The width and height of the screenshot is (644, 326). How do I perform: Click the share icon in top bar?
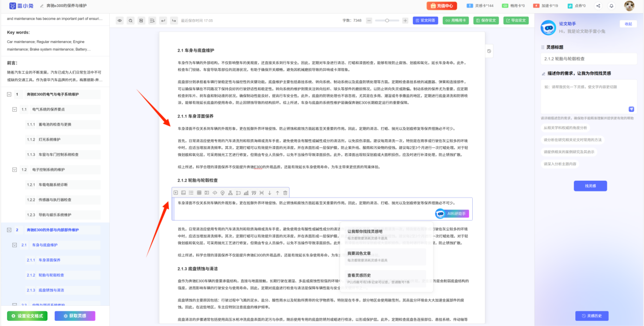(598, 6)
